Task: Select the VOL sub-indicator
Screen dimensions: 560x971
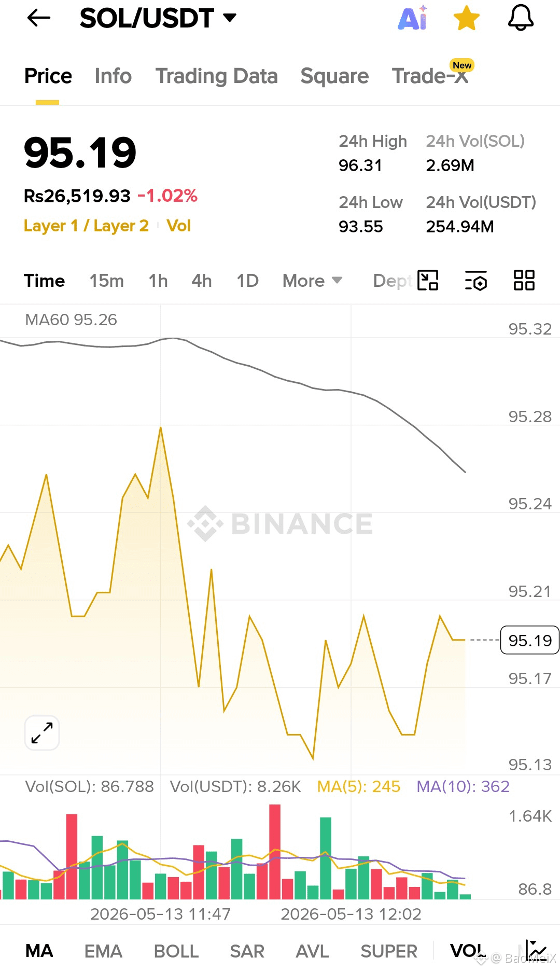Action: pos(467,951)
